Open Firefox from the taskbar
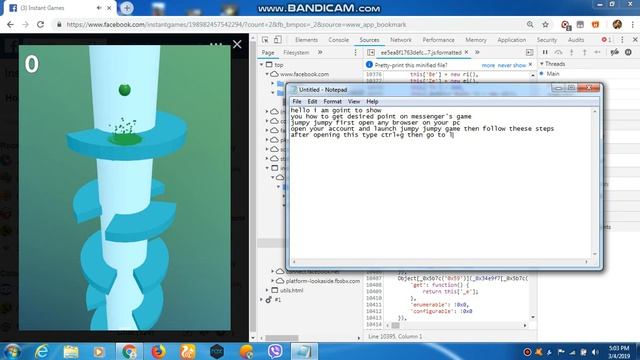640x360 pixels. click(158, 351)
